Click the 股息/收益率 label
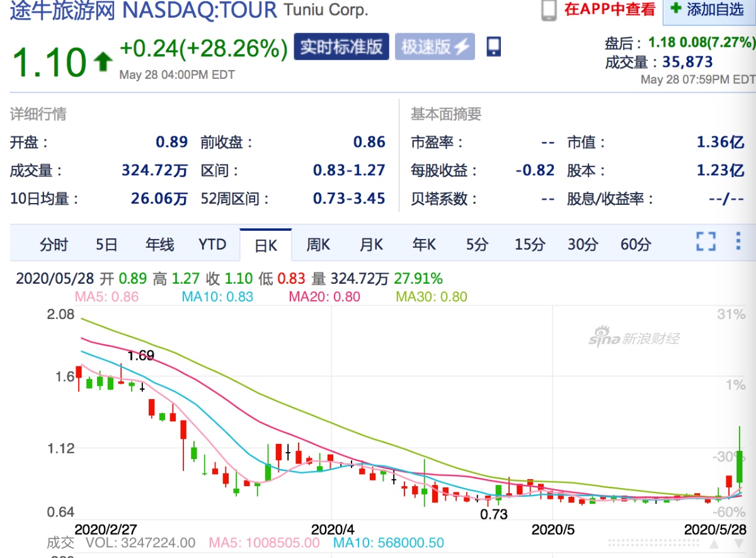 click(x=611, y=199)
